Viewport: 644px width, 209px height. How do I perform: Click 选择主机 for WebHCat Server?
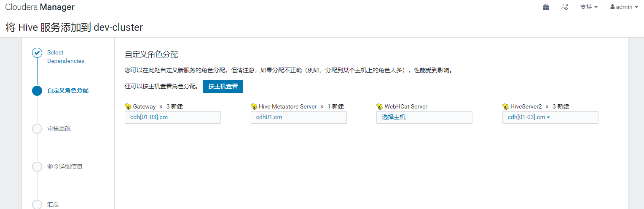pyautogui.click(x=424, y=117)
